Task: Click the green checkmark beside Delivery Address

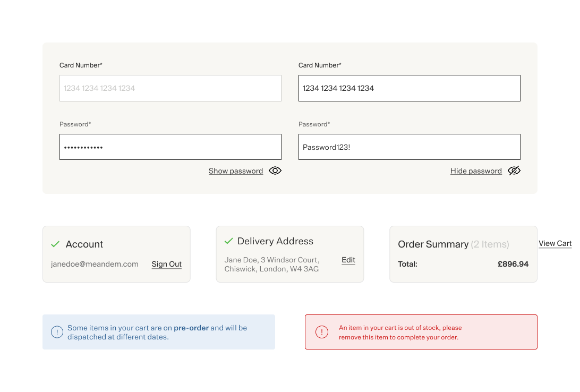Action: pyautogui.click(x=228, y=241)
